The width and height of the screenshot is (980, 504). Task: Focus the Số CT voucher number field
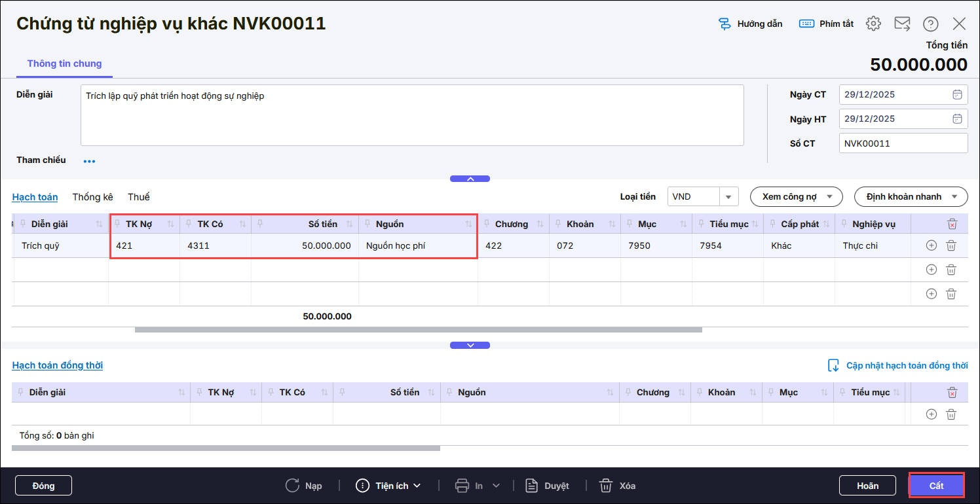pyautogui.click(x=903, y=143)
